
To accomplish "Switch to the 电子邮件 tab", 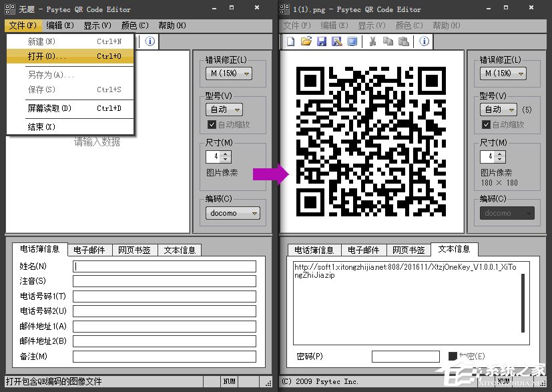I will coord(89,249).
